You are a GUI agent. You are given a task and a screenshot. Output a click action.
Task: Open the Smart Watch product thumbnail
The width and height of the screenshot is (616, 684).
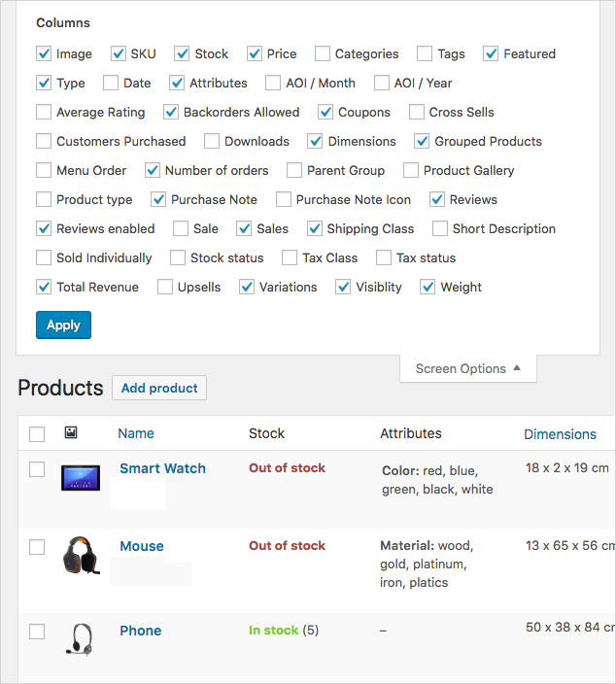(81, 477)
